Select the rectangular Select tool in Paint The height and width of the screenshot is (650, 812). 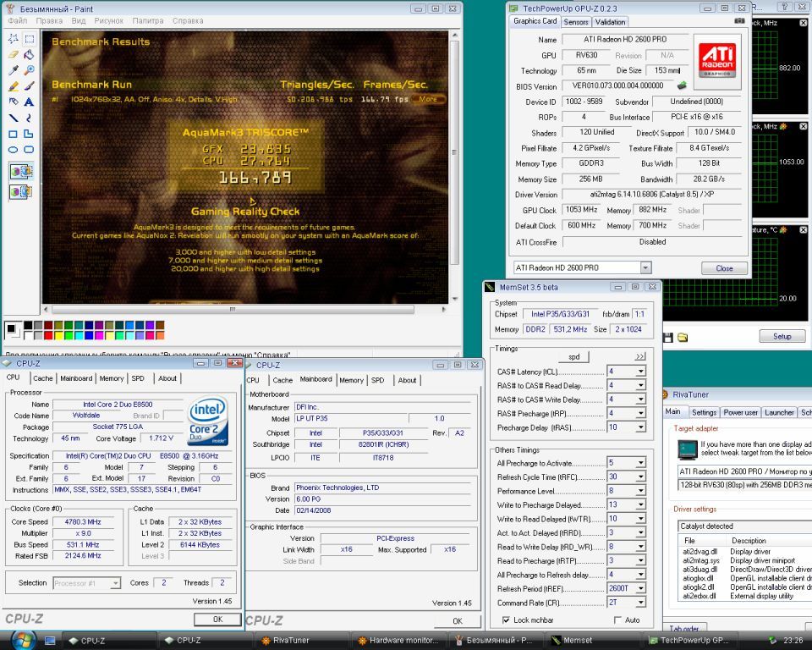[x=30, y=38]
